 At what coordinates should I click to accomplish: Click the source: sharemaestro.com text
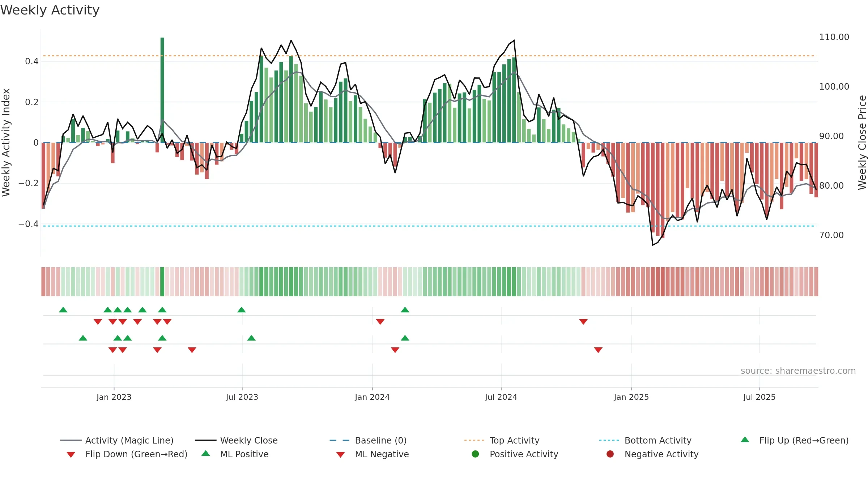coord(798,371)
